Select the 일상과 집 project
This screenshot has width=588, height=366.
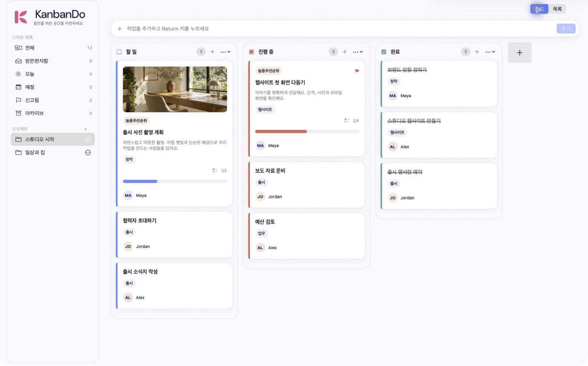(x=53, y=153)
